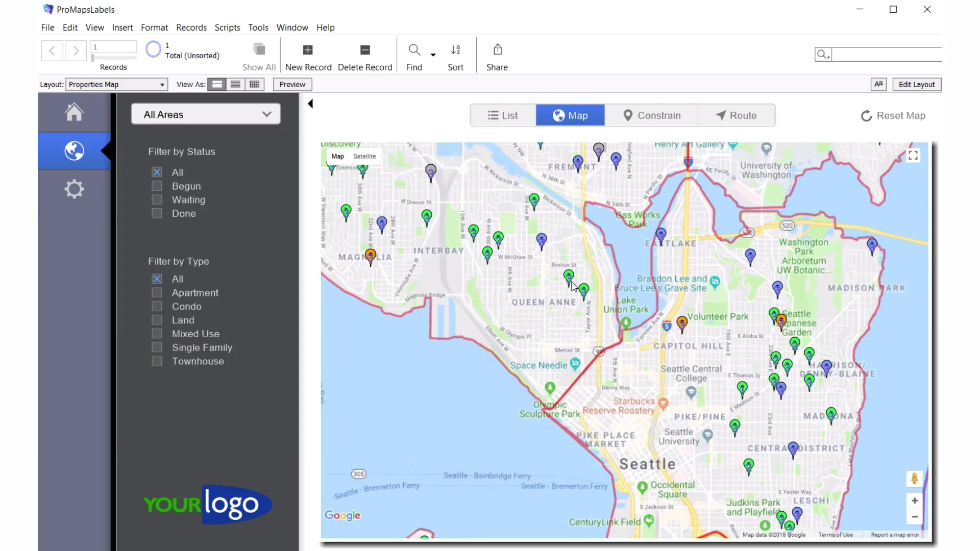Create a new record
The image size is (980, 551).
coord(308,56)
